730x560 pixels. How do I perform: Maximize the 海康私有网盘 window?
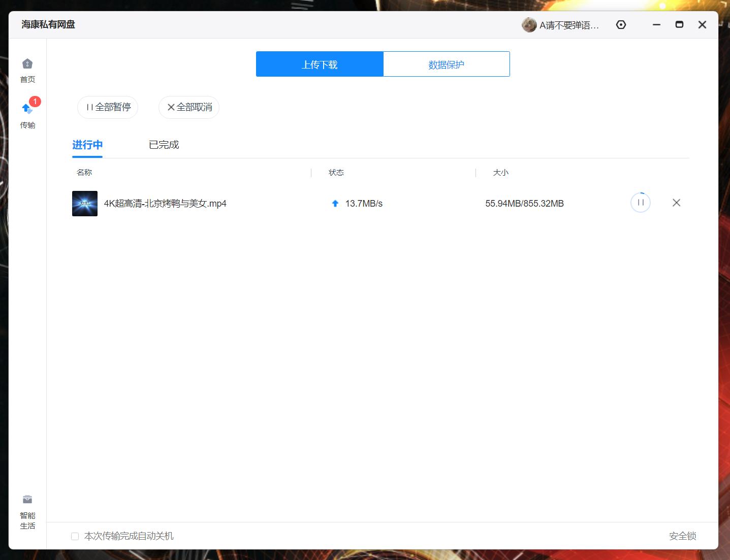pyautogui.click(x=679, y=25)
